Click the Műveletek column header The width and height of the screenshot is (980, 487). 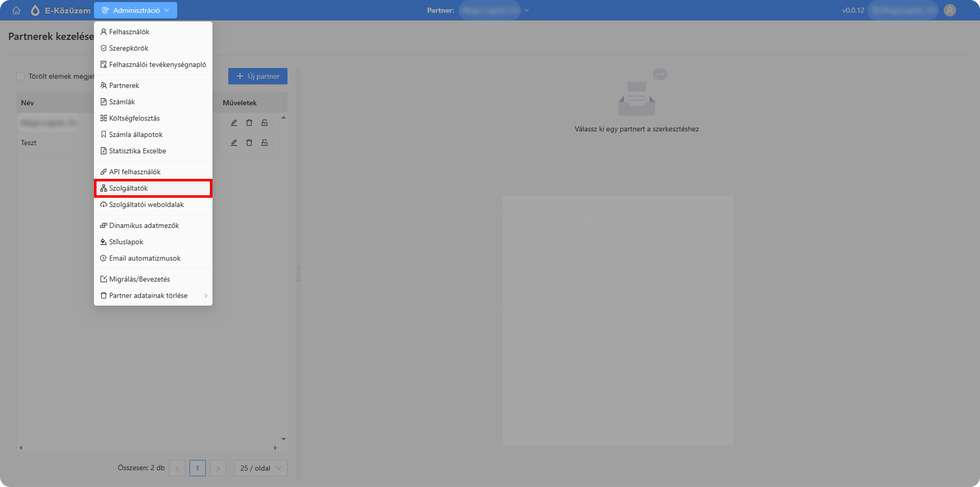[x=240, y=103]
